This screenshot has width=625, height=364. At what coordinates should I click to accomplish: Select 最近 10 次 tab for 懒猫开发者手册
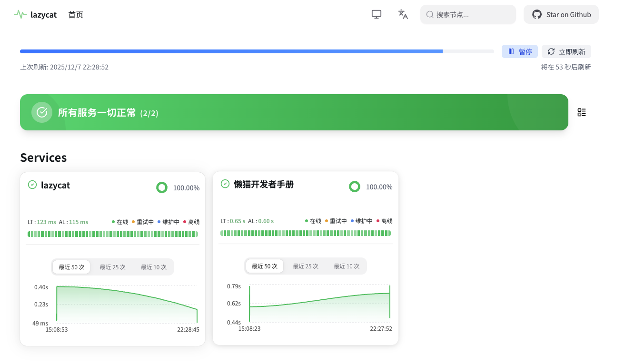point(346,266)
